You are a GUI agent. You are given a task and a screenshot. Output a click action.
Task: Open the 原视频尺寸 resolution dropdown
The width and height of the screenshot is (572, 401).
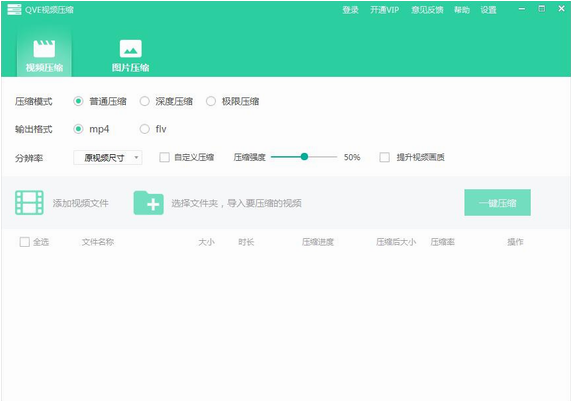coord(108,158)
